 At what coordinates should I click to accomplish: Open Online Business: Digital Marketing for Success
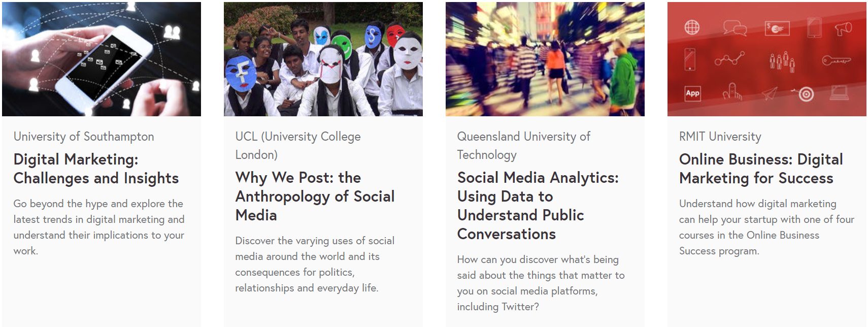click(x=761, y=169)
